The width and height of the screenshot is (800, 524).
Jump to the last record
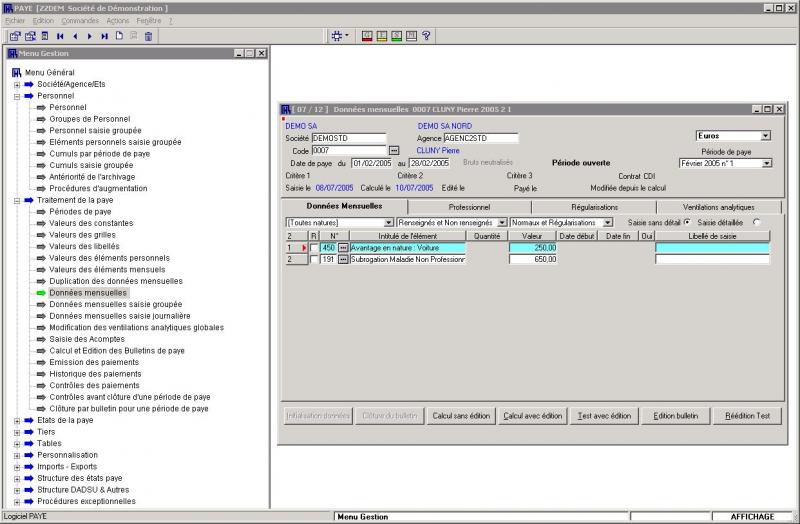104,36
